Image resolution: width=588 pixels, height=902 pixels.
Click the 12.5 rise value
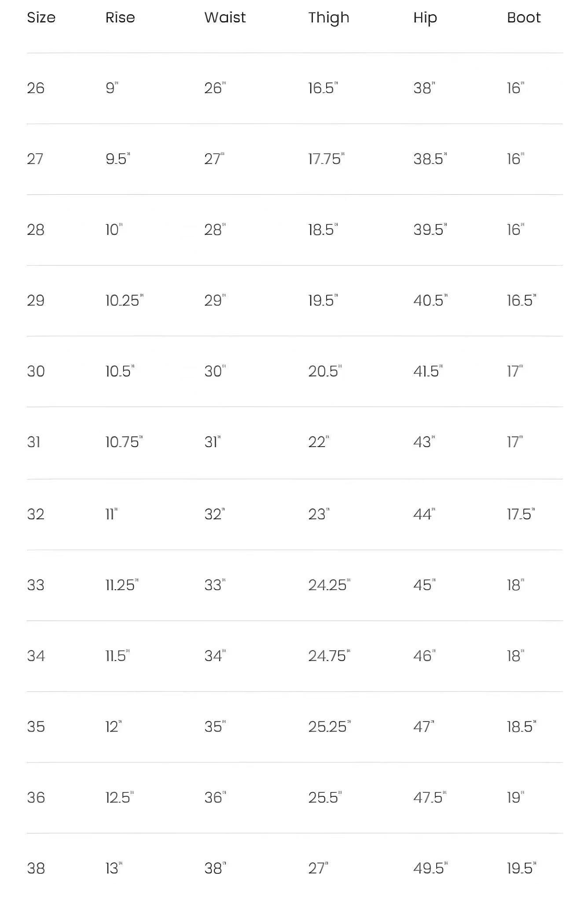(x=118, y=797)
